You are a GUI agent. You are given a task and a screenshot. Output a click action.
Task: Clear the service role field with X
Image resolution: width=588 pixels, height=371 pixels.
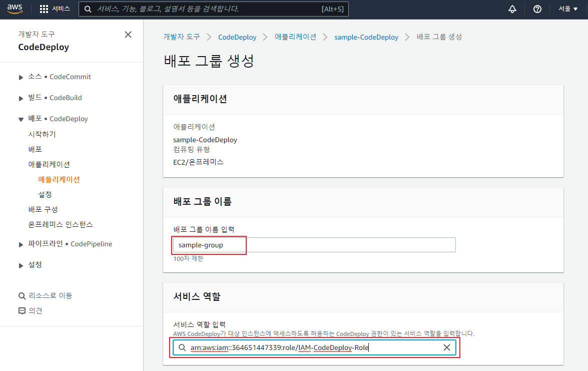(x=446, y=347)
